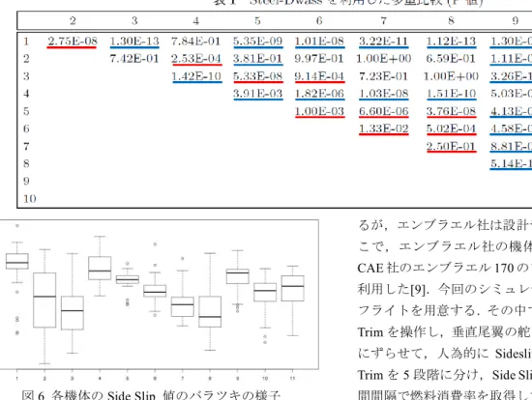Click the line starting フライトを用意する
Viewport: 532px width, 400px height.
click(x=445, y=310)
